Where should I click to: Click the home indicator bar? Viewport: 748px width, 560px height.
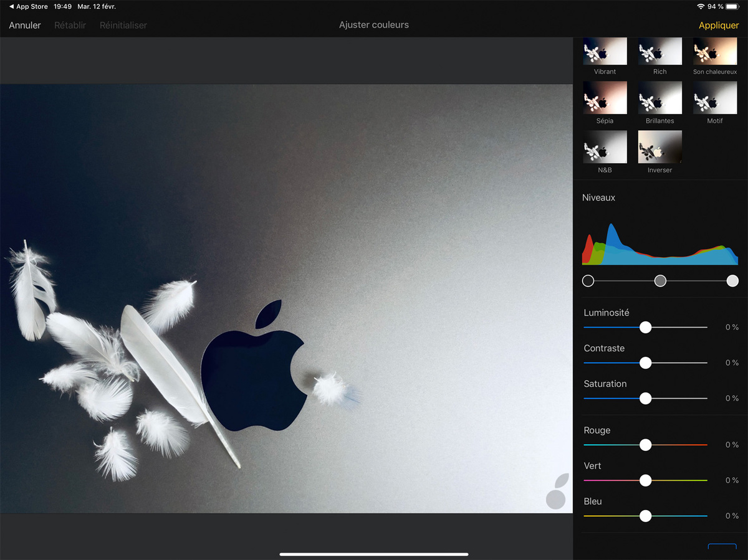[x=374, y=554]
